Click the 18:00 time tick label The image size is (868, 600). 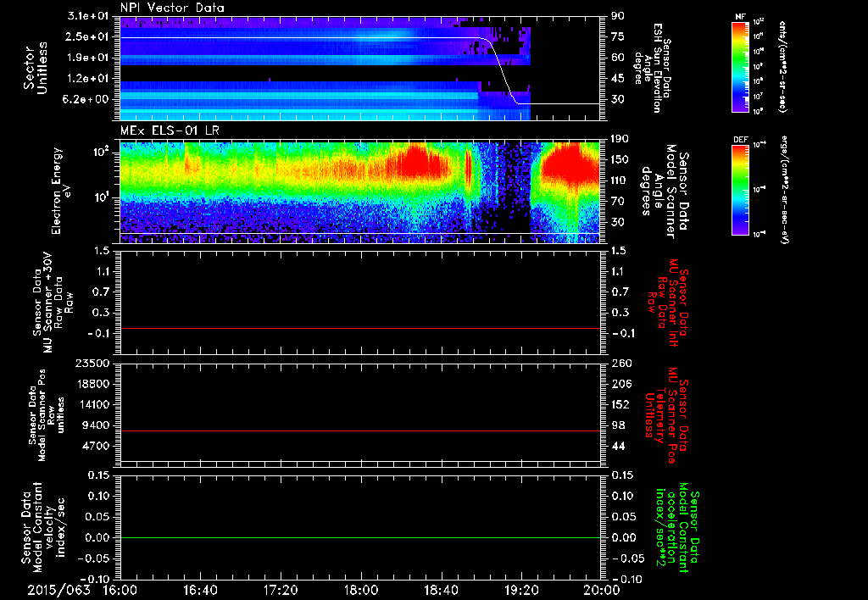(x=361, y=590)
